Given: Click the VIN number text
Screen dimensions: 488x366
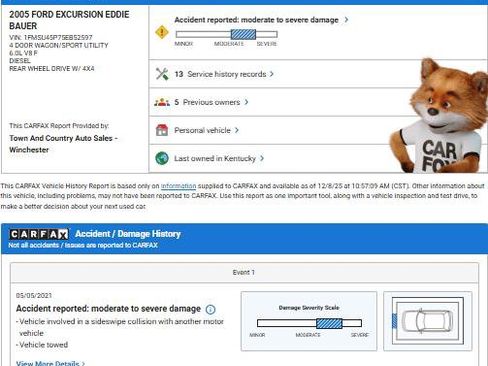Looking at the screenshot, I should pyautogui.click(x=51, y=37).
